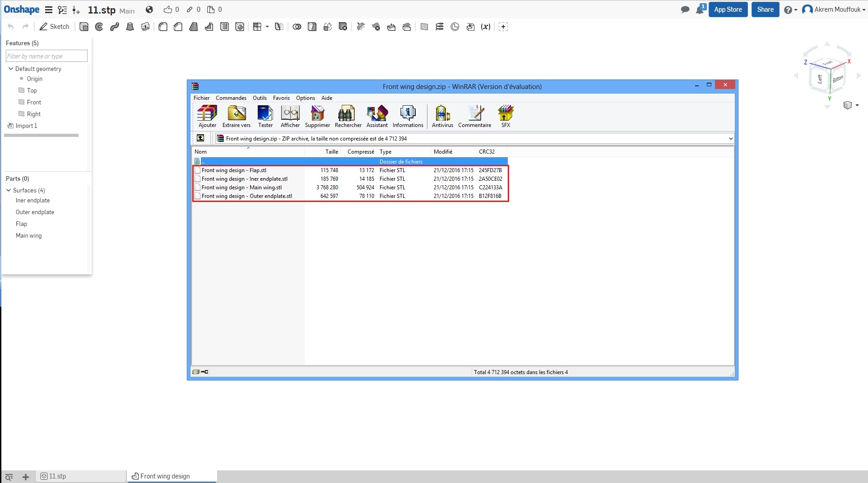Choose the Split tool
Viewport: 868px width, 483px height.
coord(312,27)
